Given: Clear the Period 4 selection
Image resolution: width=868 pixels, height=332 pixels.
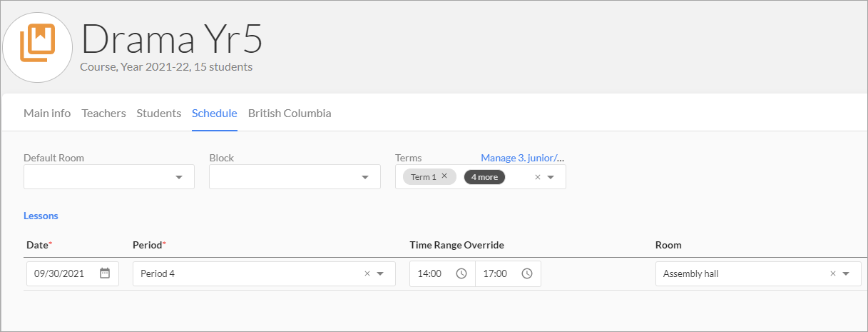Looking at the screenshot, I should 367,273.
